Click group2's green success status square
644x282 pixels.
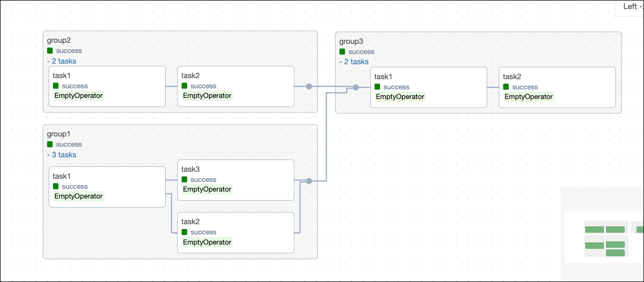coord(50,51)
